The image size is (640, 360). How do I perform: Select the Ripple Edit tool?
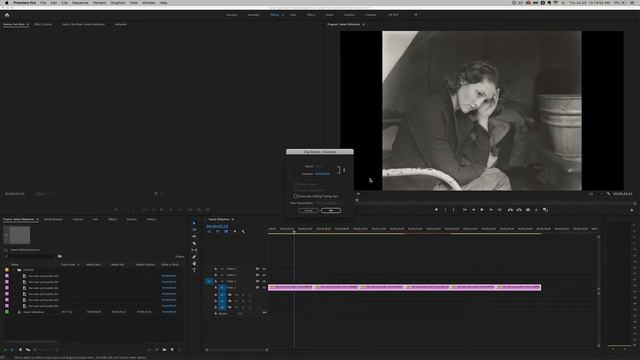pyautogui.click(x=194, y=236)
